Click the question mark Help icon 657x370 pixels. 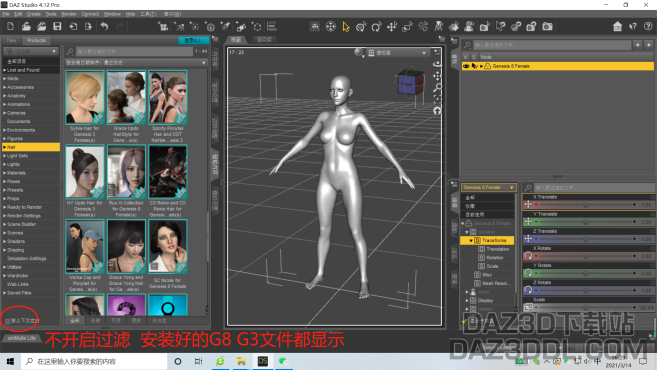(x=648, y=27)
